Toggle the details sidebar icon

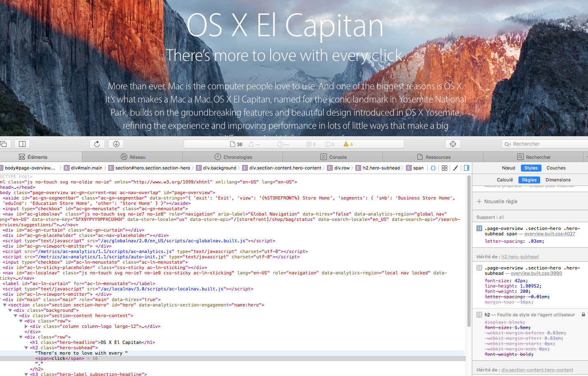[x=467, y=168]
